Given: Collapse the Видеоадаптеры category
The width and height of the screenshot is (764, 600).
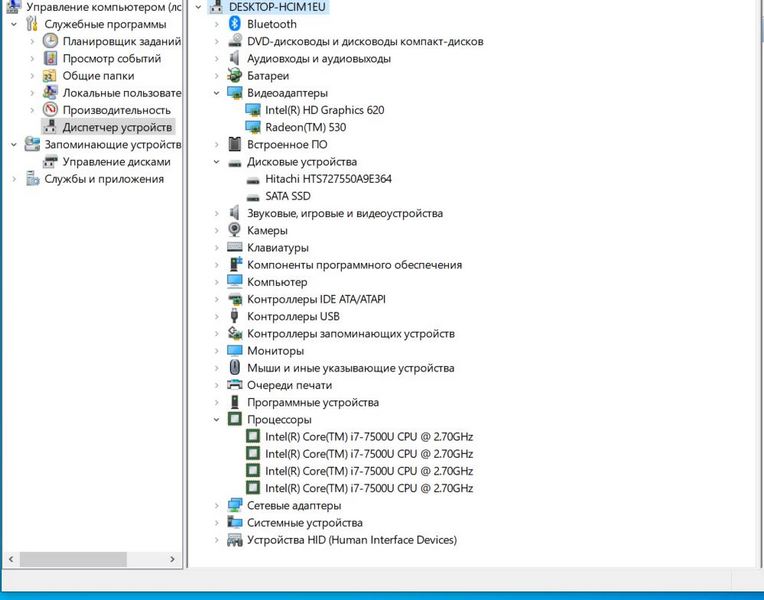Looking at the screenshot, I should coord(217,93).
